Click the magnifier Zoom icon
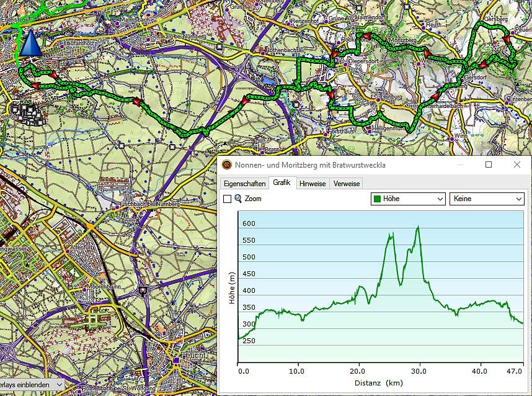 pyautogui.click(x=237, y=199)
